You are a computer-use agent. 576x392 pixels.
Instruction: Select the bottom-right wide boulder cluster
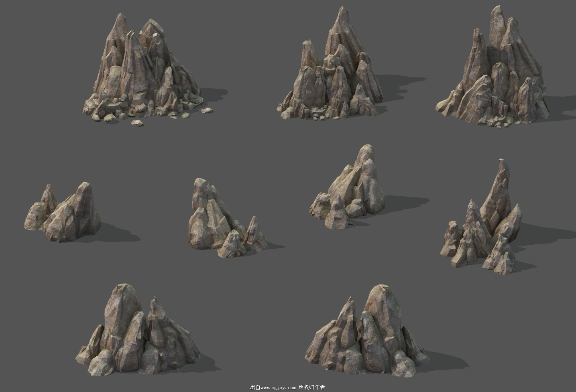click(x=366, y=330)
